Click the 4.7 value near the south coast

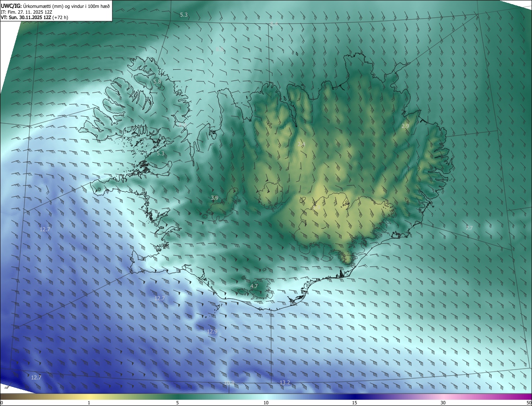pyautogui.click(x=254, y=286)
